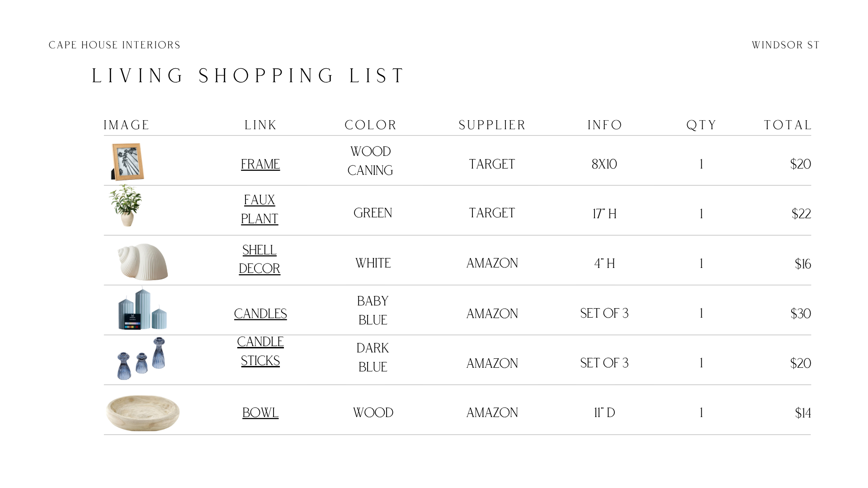Select the wood picture frame thumbnail
Viewport: 868px width, 488px height.
(x=127, y=162)
